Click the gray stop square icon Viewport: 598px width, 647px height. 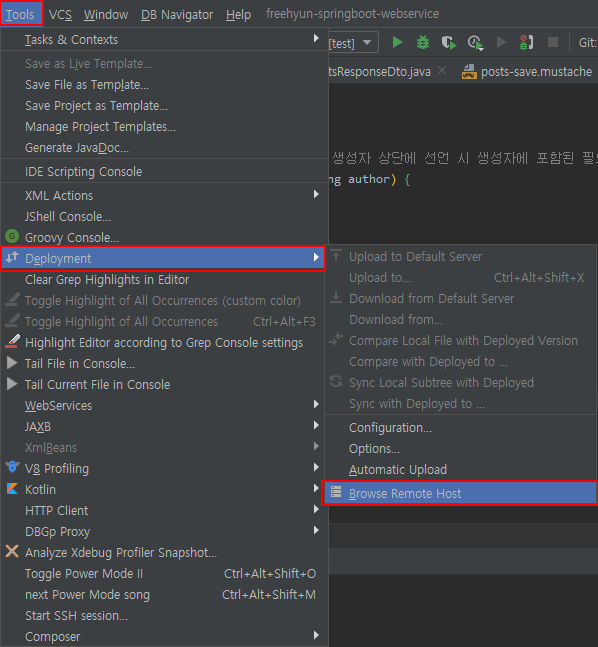click(553, 42)
